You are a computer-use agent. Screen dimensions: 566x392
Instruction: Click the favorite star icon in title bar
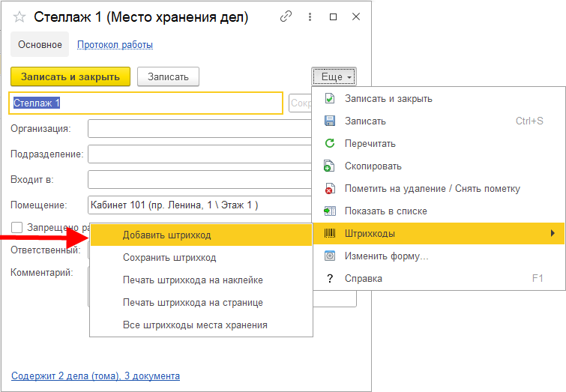(19, 16)
